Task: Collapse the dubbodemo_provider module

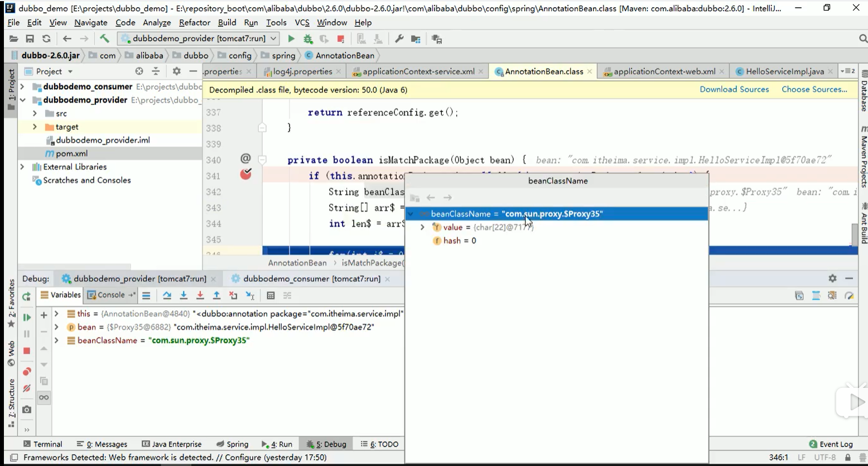Action: point(22,100)
